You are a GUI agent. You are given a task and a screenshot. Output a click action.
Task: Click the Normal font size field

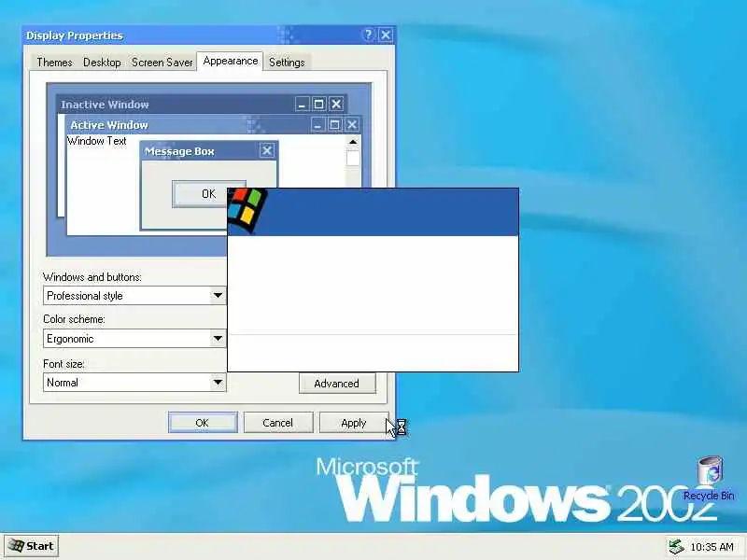point(134,383)
